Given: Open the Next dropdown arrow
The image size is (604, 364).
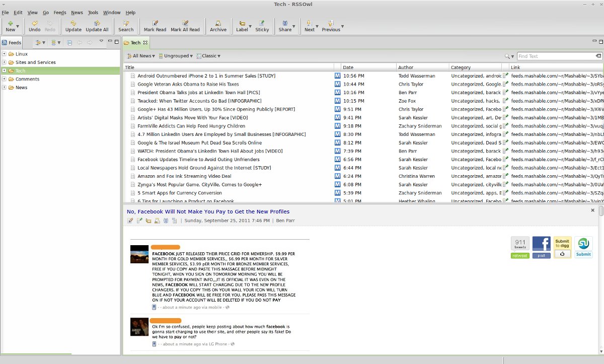Looking at the screenshot, I should pos(318,26).
